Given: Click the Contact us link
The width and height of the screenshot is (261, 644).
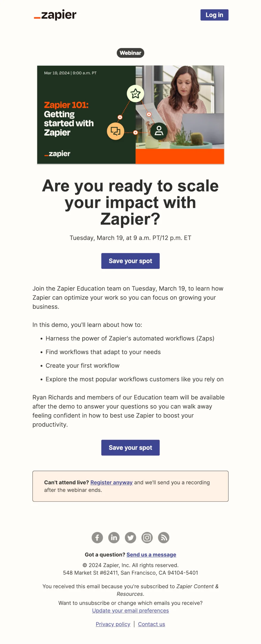Looking at the screenshot, I should 151,624.
